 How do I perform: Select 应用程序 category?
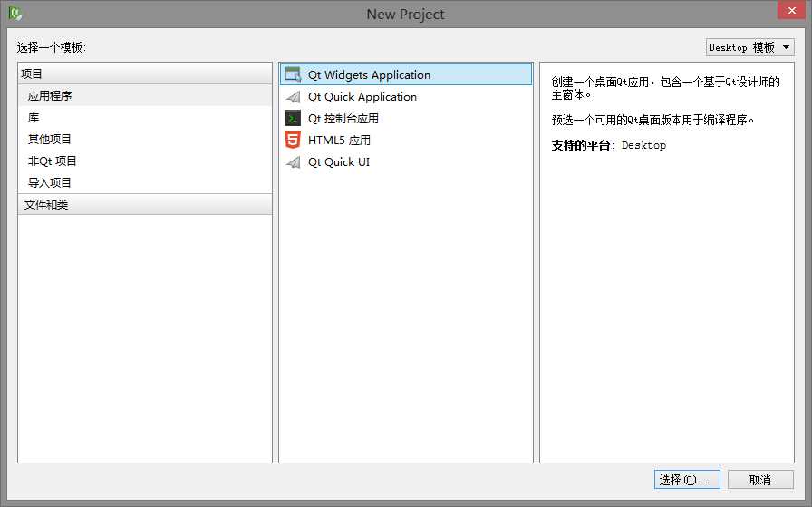[144, 95]
